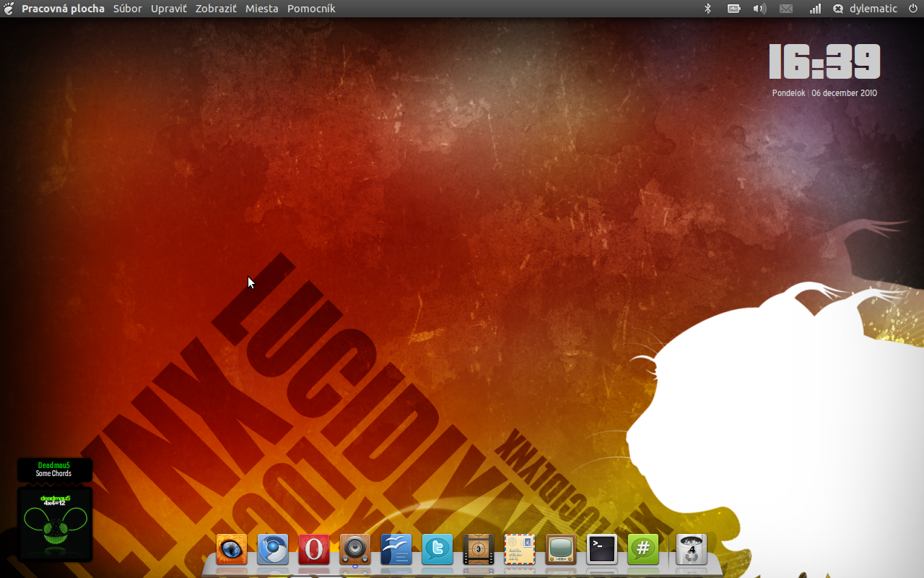The image size is (924, 578).
Task: Click the 16:39 desktop clock widget
Action: [824, 61]
